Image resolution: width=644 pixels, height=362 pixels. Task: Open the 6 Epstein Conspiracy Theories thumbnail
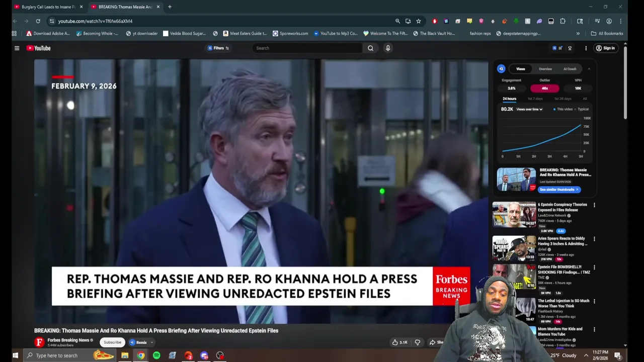click(x=514, y=215)
